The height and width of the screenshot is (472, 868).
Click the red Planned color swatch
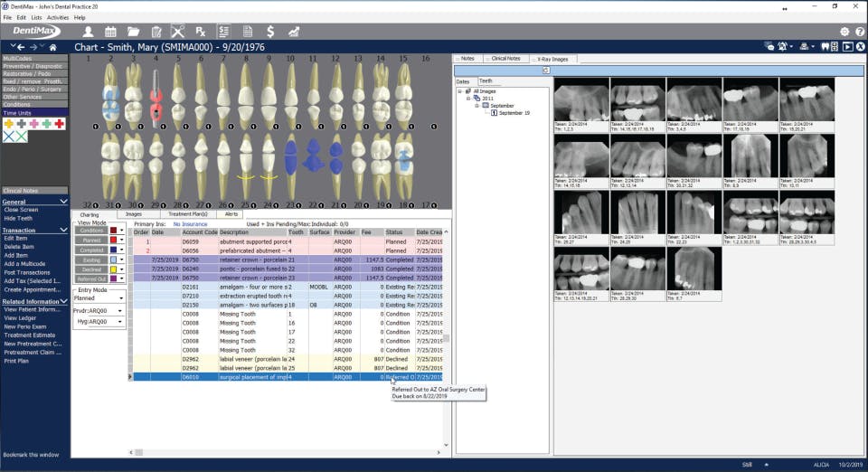click(x=112, y=241)
